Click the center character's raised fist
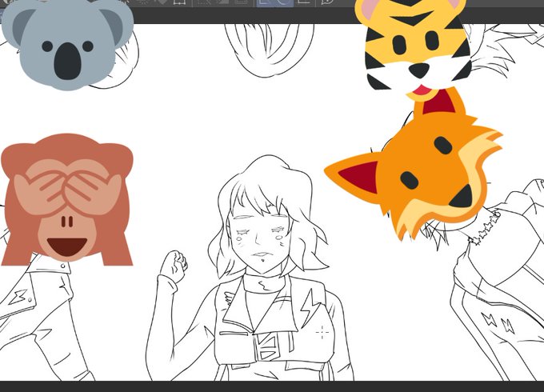This screenshot has width=544, height=392. tap(174, 266)
